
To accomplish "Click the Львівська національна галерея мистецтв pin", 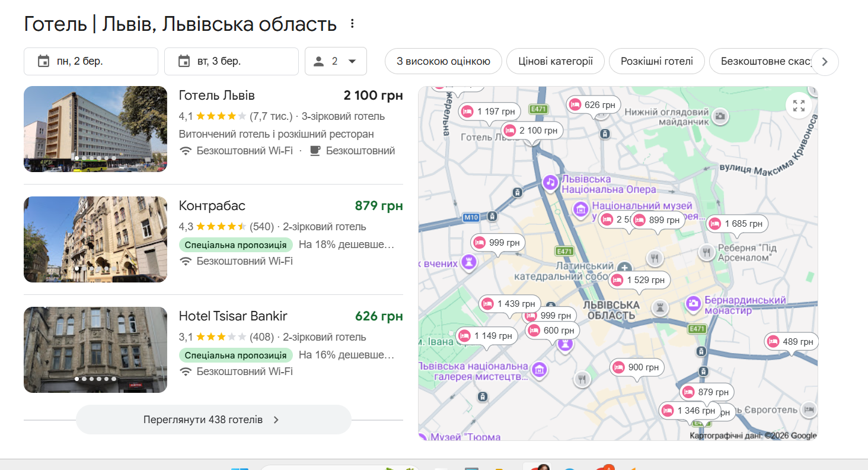I will click(539, 370).
